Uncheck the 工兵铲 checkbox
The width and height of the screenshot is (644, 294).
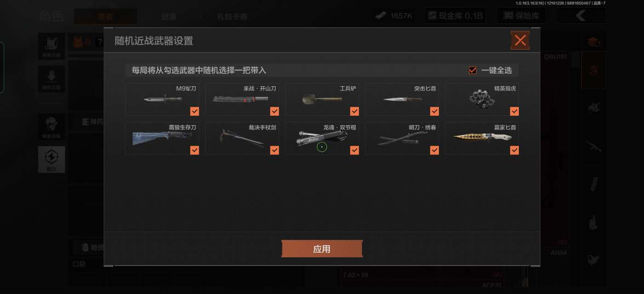pos(355,111)
